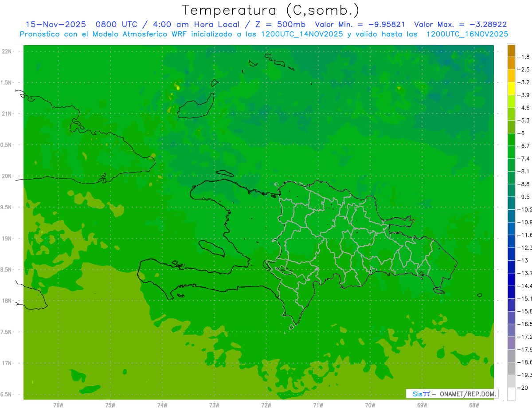The height and width of the screenshot is (411, 532).
Task: Click the '-9.5' colorbar label
Action: point(524,196)
